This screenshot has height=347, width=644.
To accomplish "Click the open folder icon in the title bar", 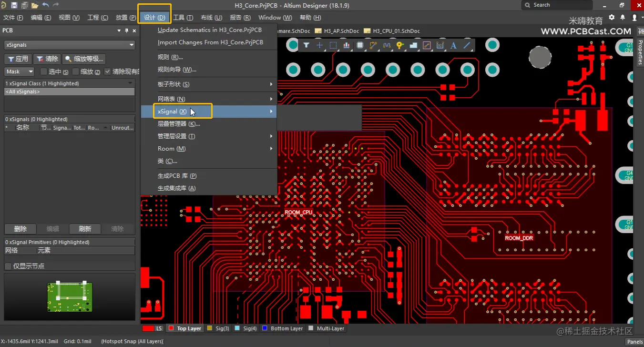I will pos(35,5).
